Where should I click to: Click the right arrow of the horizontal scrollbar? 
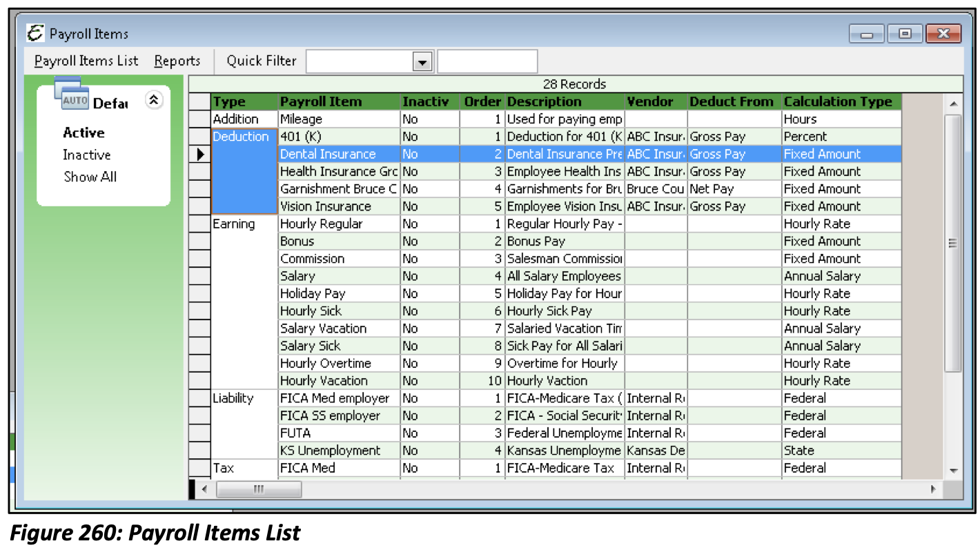[x=932, y=489]
